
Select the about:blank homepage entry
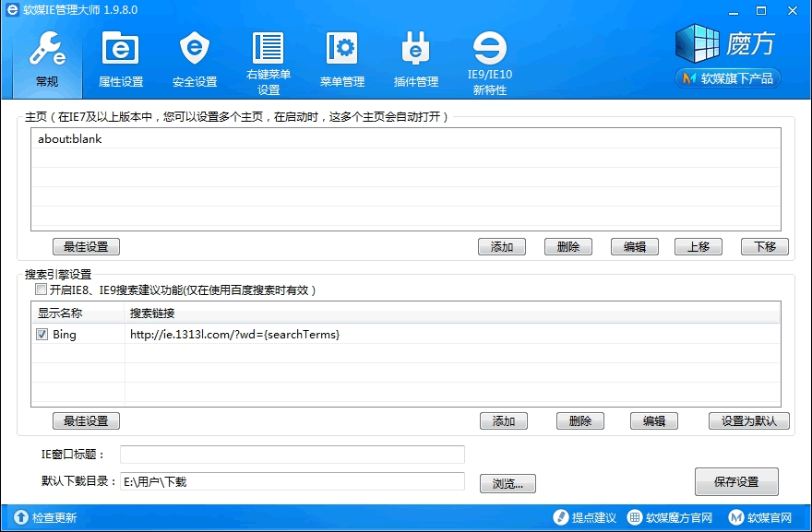point(70,139)
